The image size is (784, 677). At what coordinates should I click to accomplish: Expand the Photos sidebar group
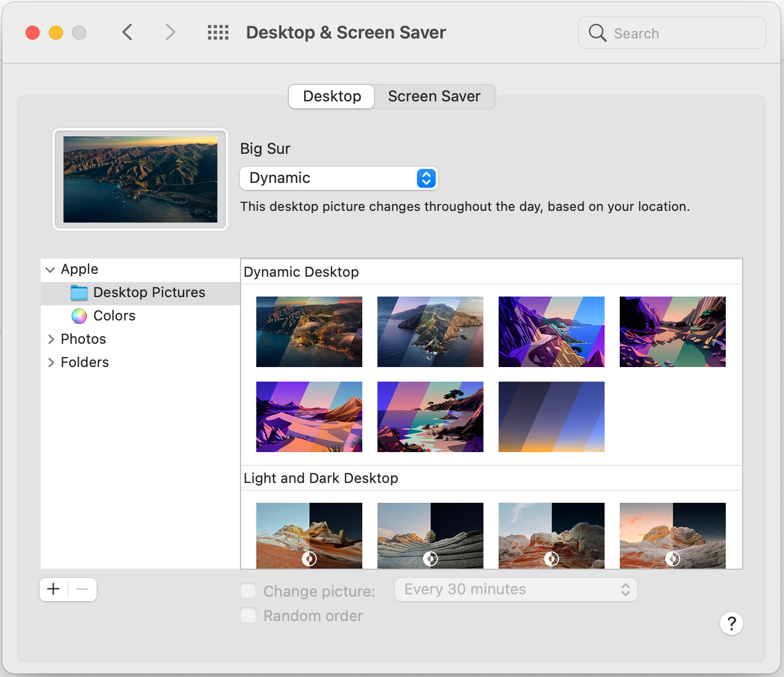point(51,339)
